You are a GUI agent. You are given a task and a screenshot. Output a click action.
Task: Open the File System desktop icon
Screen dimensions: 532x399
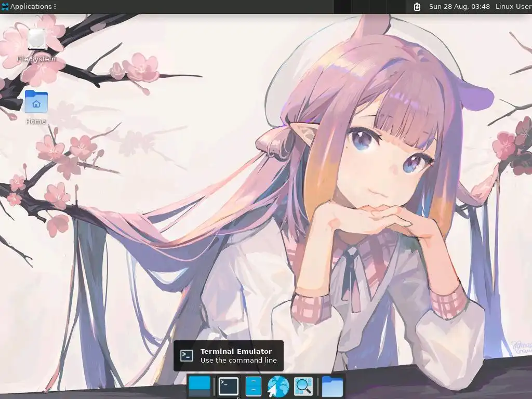[36, 46]
